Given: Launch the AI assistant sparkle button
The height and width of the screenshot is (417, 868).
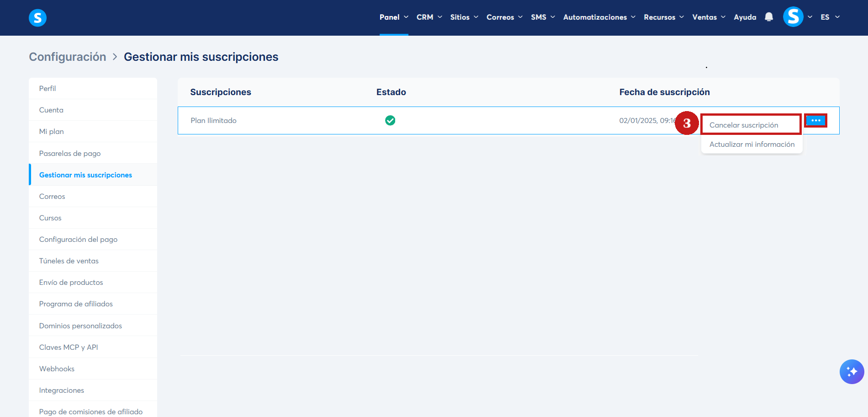Looking at the screenshot, I should (x=852, y=372).
